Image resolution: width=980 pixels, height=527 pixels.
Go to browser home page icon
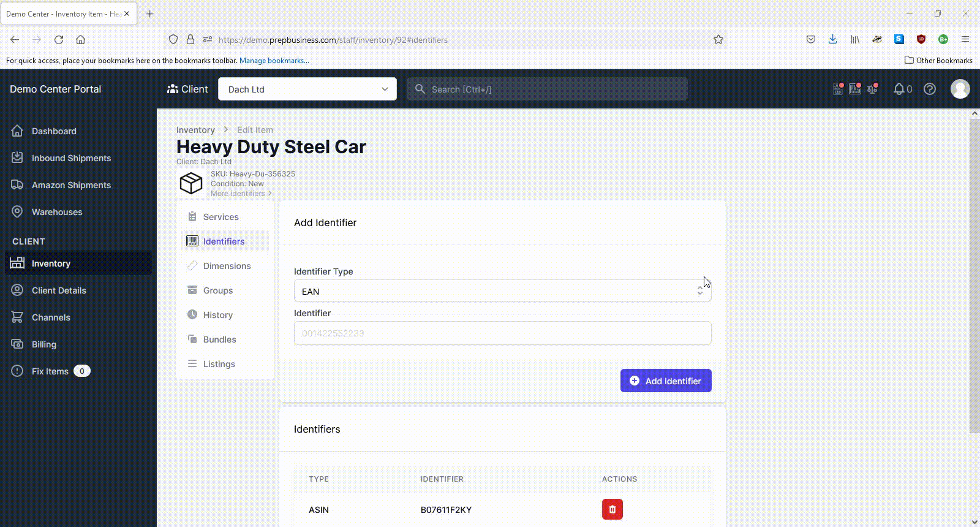[80, 39]
